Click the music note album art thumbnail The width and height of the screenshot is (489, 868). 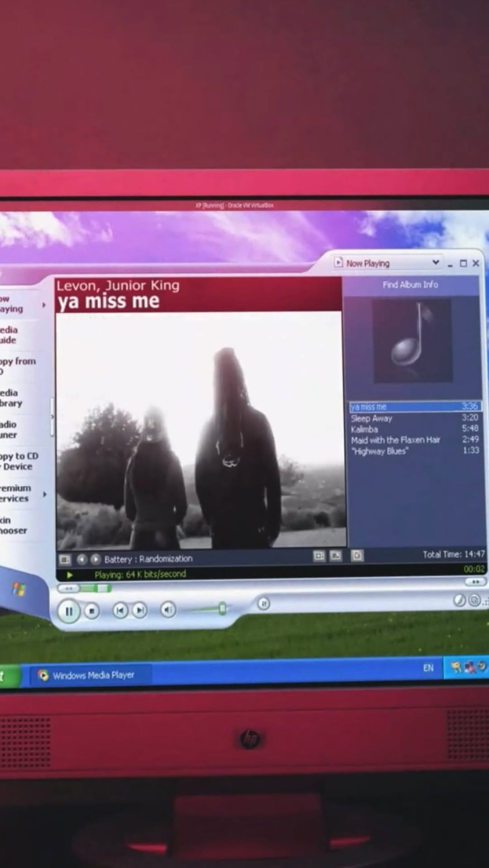click(412, 340)
